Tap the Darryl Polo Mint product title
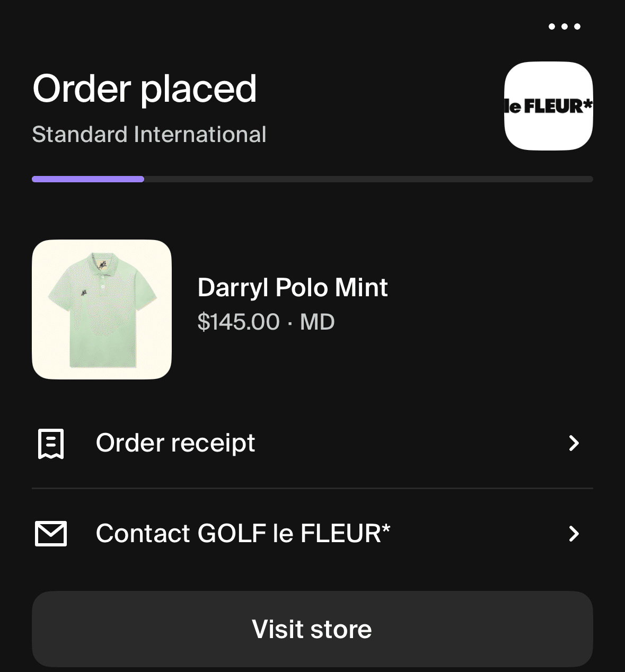Viewport: 625px width, 672px height. 293,288
